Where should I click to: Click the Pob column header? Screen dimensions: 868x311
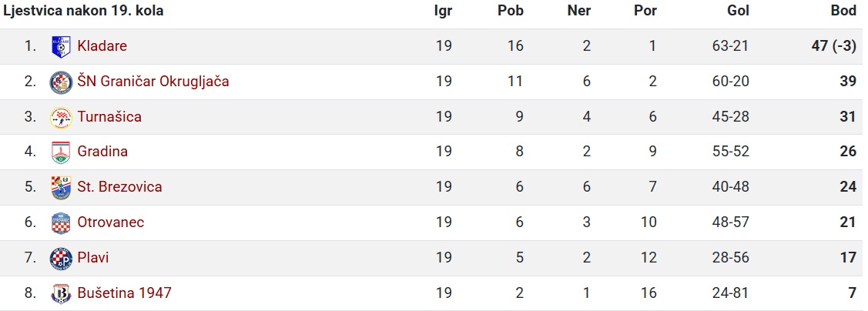[x=511, y=11]
